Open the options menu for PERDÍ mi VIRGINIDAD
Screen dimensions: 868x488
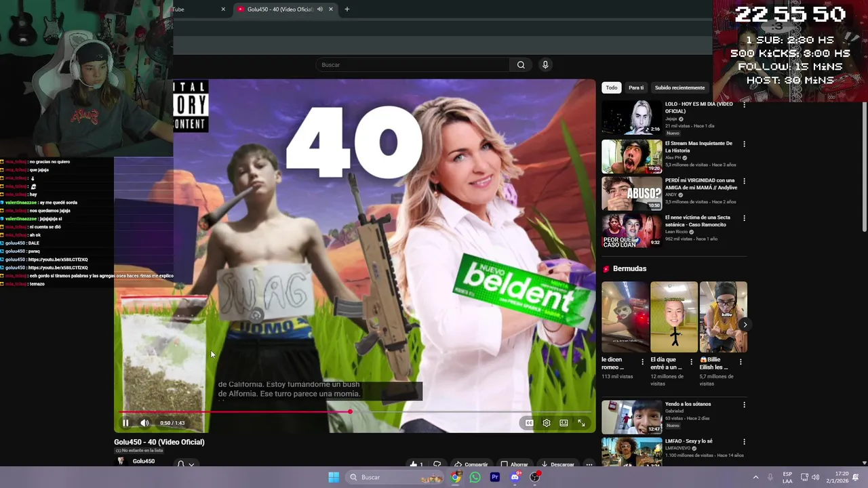click(744, 181)
